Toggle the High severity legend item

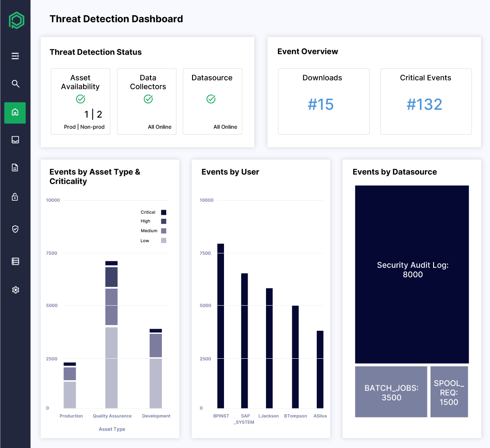(154, 221)
